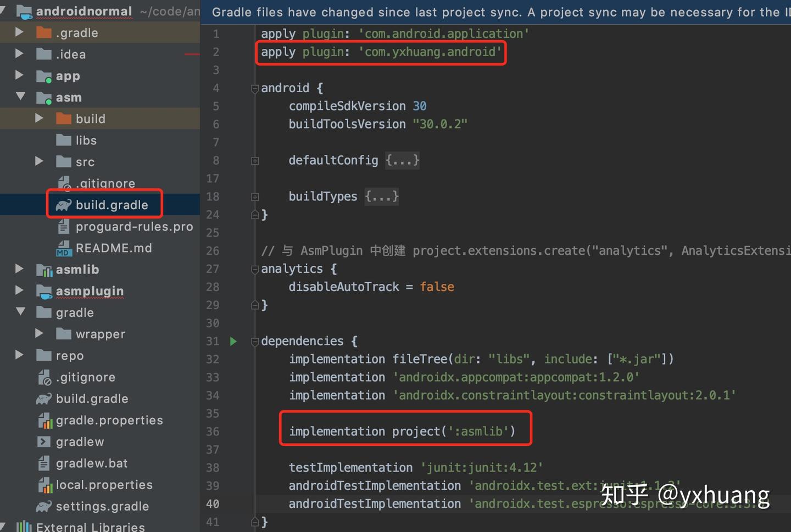Expand the app module arrow

pyautogui.click(x=19, y=75)
